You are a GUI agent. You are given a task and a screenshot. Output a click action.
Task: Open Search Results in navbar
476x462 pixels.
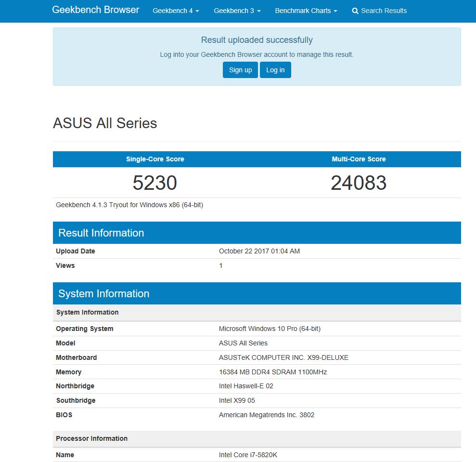tap(379, 11)
